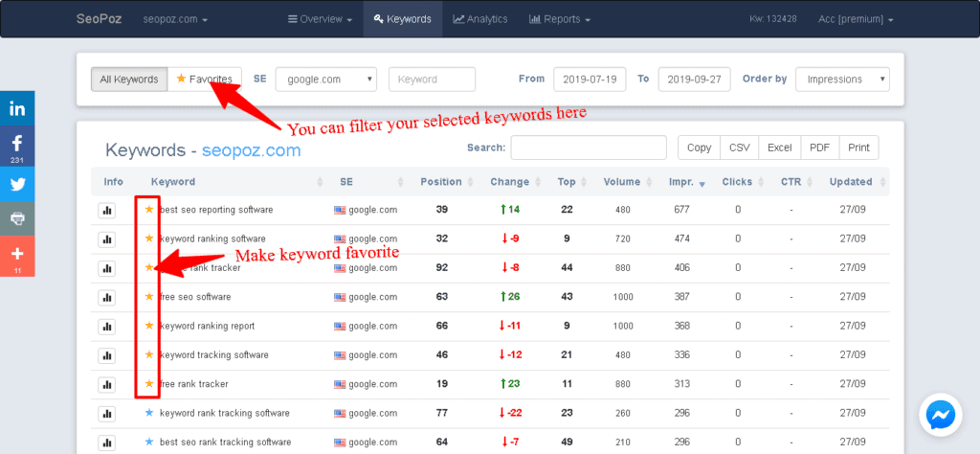Open Messenger chat bubble
This screenshot has height=454, width=980.
[x=940, y=414]
